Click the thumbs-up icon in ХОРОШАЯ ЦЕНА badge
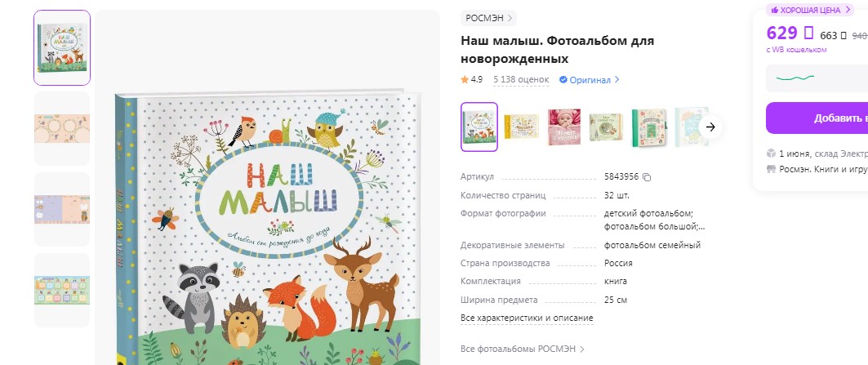This screenshot has height=365, width=868. 775,10
